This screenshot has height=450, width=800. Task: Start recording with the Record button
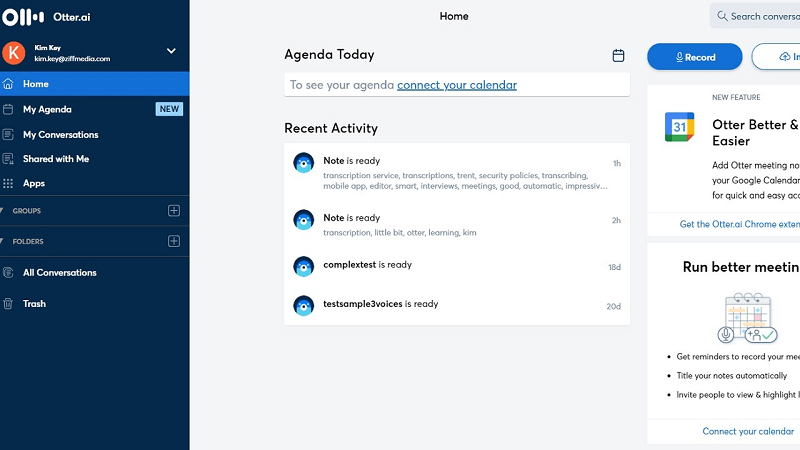[694, 57]
